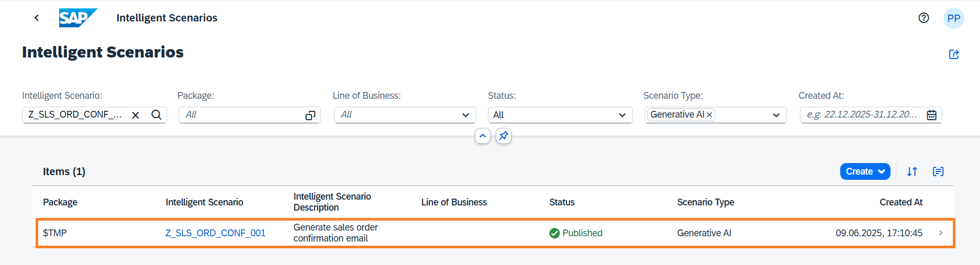Click the share page icon
Viewport: 980px width, 265px height.
coord(953,54)
